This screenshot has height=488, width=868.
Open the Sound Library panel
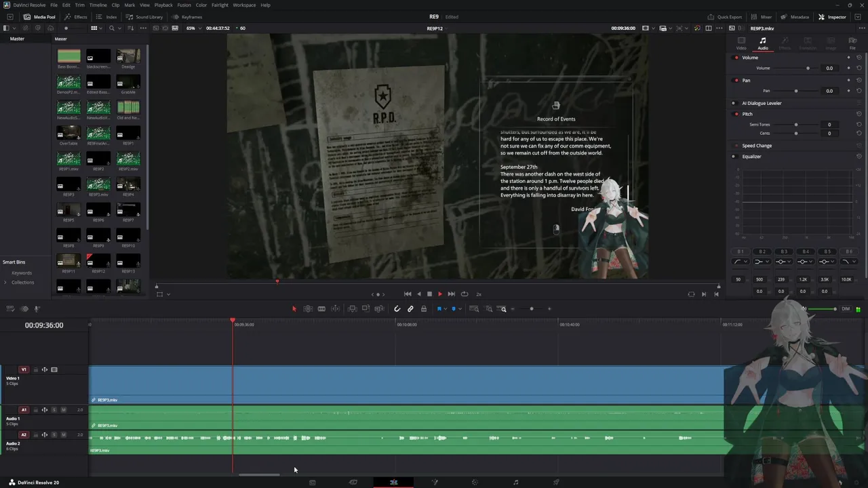[144, 17]
